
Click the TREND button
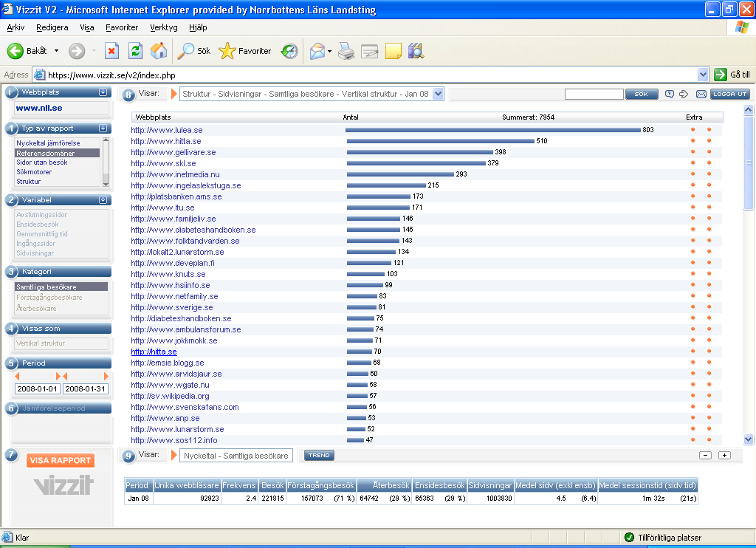[319, 455]
